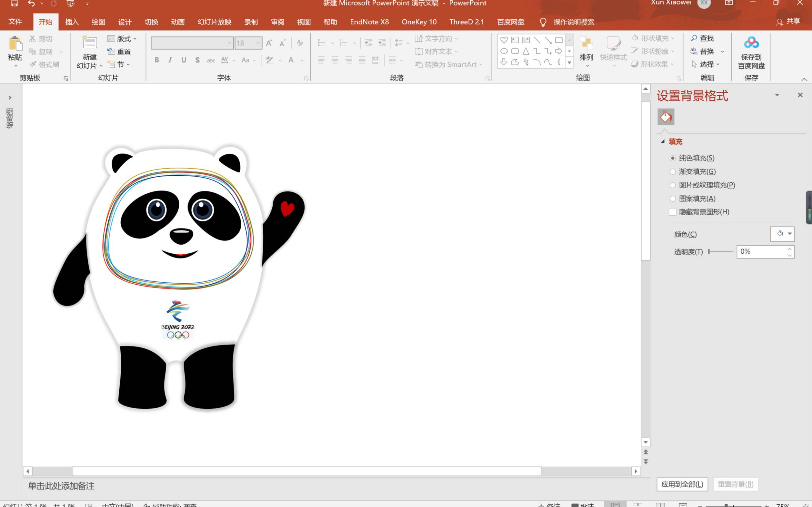Click the Format Painter (格式刷) icon

(33, 64)
